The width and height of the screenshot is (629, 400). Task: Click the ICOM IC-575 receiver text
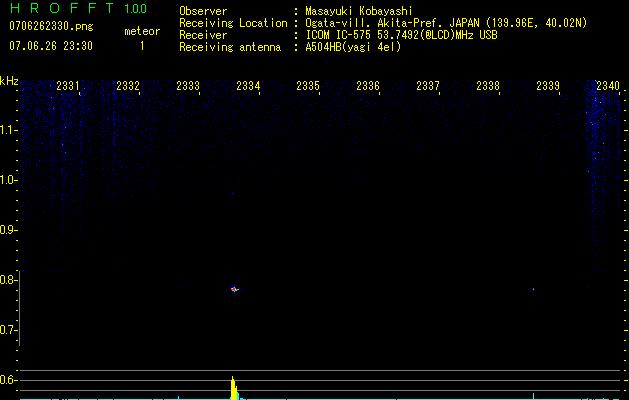(401, 35)
